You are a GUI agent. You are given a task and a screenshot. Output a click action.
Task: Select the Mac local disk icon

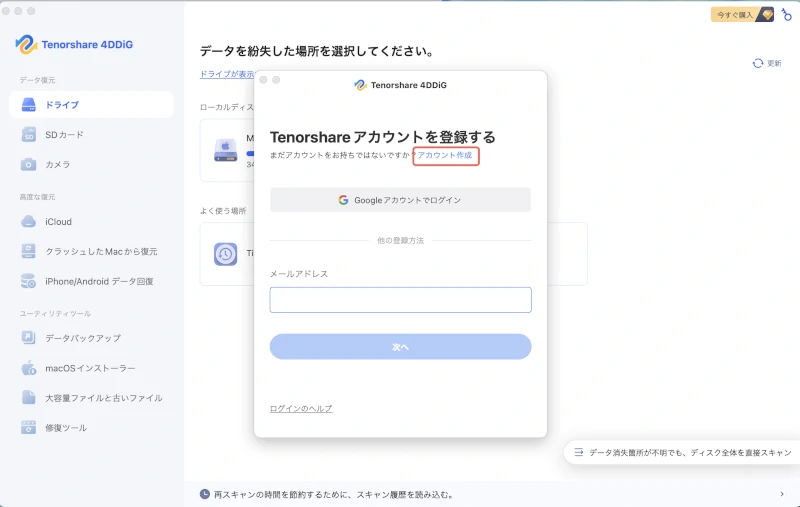pyautogui.click(x=226, y=150)
